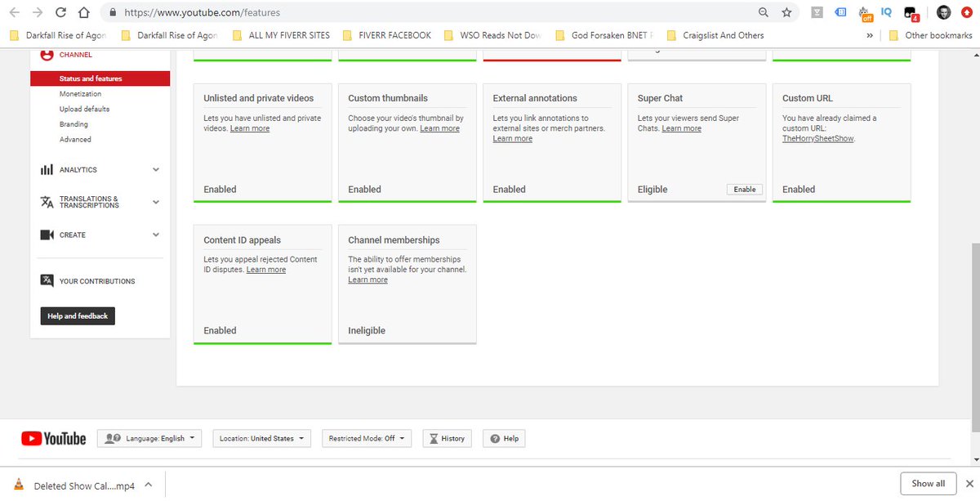Open Learn more for Channel memberships
980x501 pixels.
tap(368, 280)
